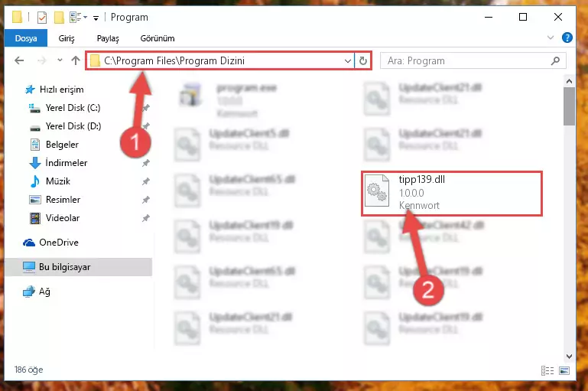The image size is (588, 391).
Task: Toggle pin beside Videolar
Action: click(x=145, y=218)
